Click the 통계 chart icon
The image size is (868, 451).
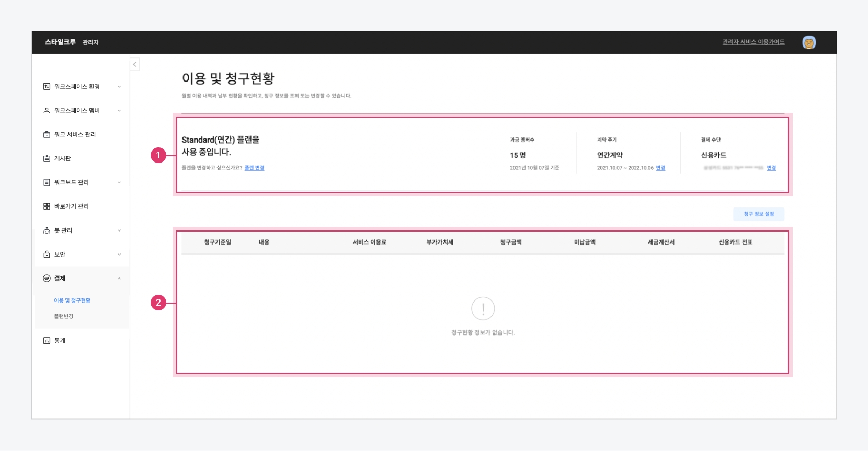pos(47,341)
